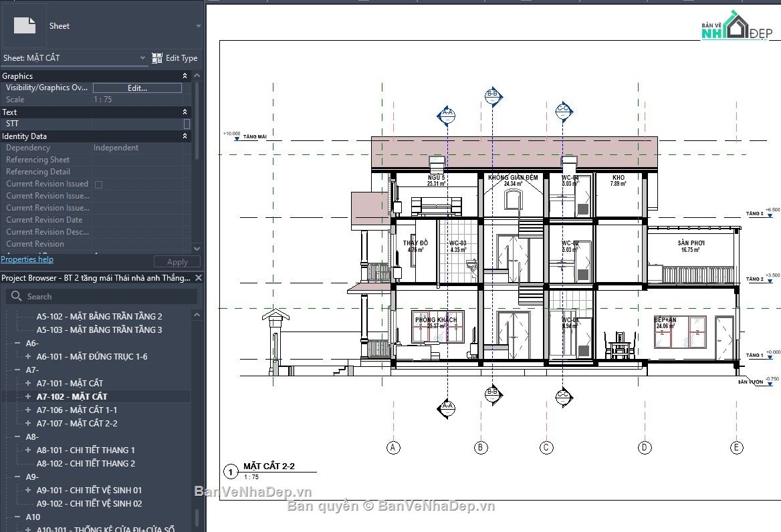The image size is (781, 532).
Task: Click the top C-C section marker
Action: pos(563,111)
